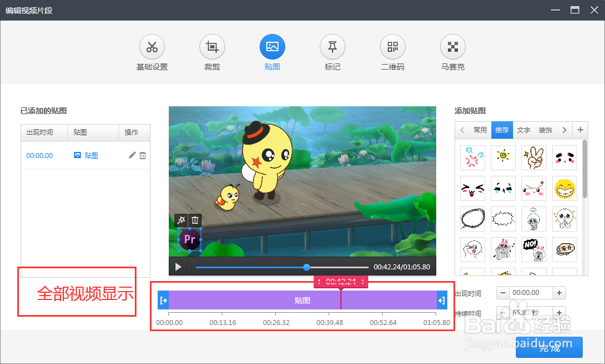
Task: Select the 00:00.00 time in sticker list
Action: 40,155
